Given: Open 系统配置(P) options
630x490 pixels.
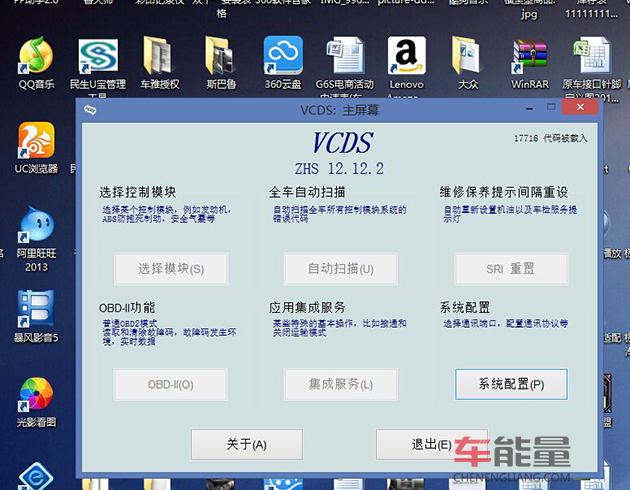Looking at the screenshot, I should pyautogui.click(x=511, y=384).
